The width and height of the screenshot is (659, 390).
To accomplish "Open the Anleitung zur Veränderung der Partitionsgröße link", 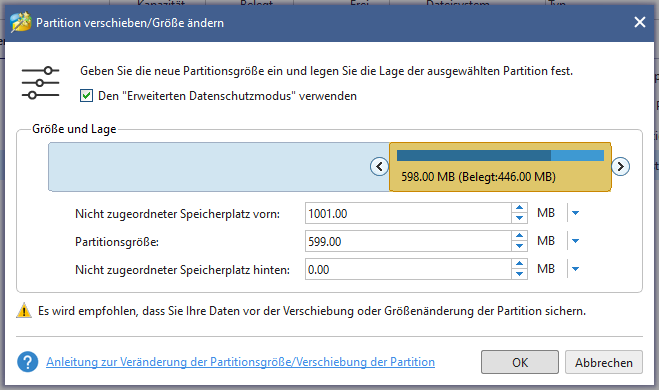I will point(240,362).
